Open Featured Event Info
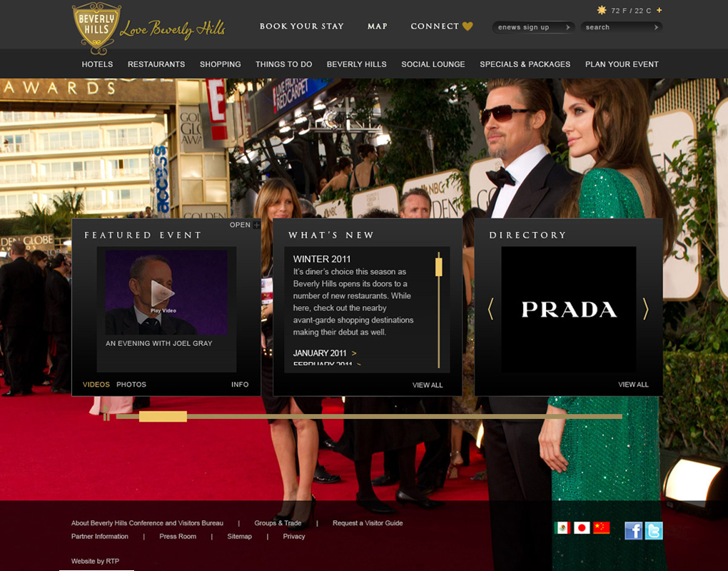The image size is (728, 571). [240, 385]
